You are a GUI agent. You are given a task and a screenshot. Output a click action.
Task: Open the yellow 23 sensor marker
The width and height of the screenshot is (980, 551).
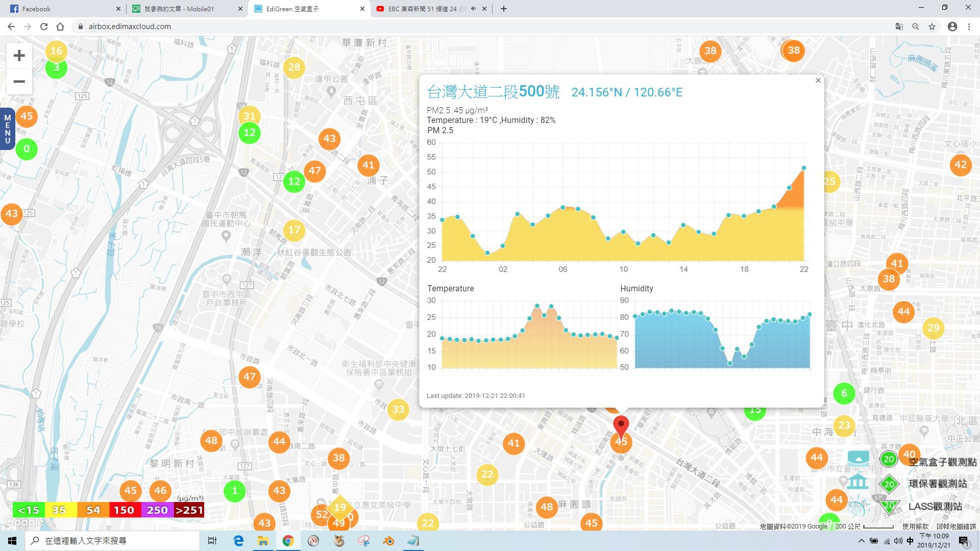pos(844,425)
